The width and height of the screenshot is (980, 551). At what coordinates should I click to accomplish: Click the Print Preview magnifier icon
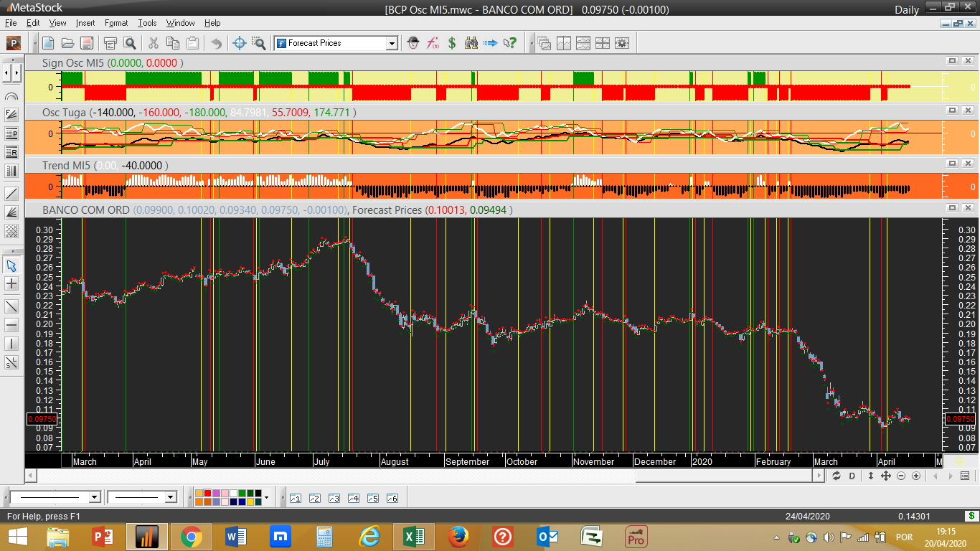coord(130,43)
